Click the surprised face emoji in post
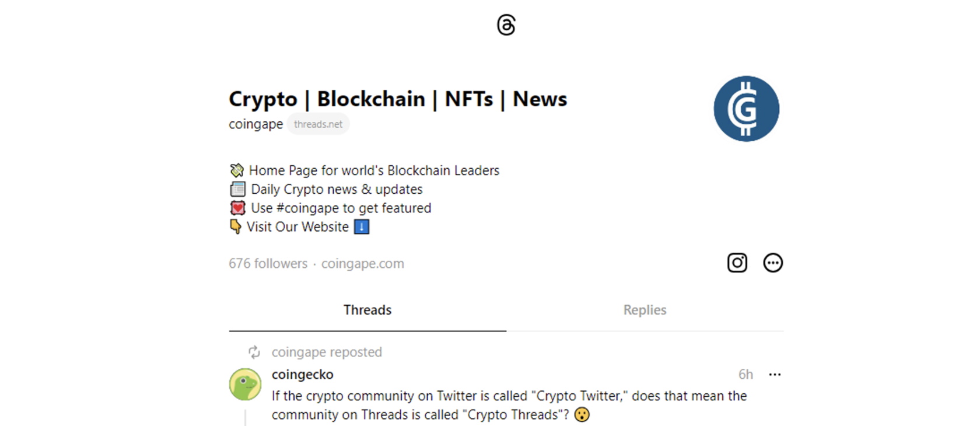 (x=582, y=414)
